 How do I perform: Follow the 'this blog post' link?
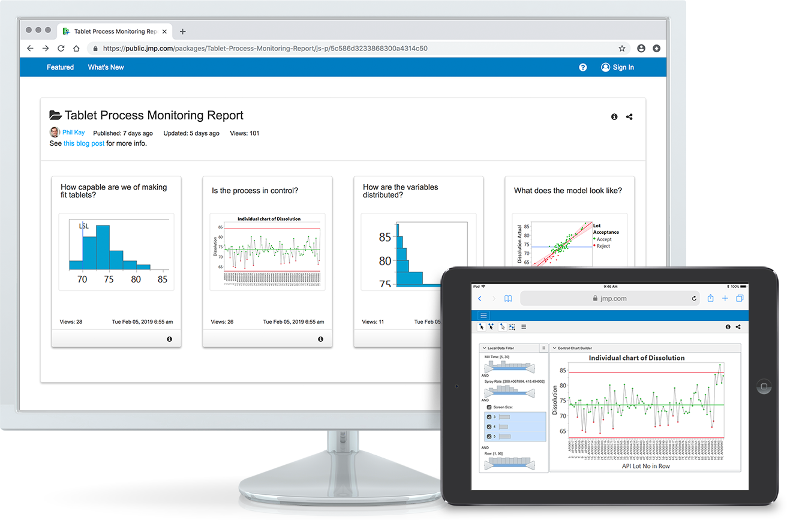click(x=84, y=143)
